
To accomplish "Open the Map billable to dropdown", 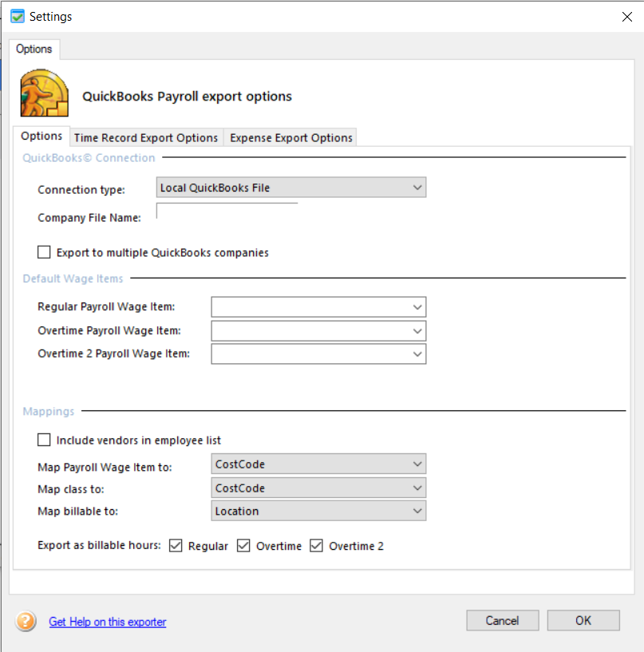I will [318, 511].
